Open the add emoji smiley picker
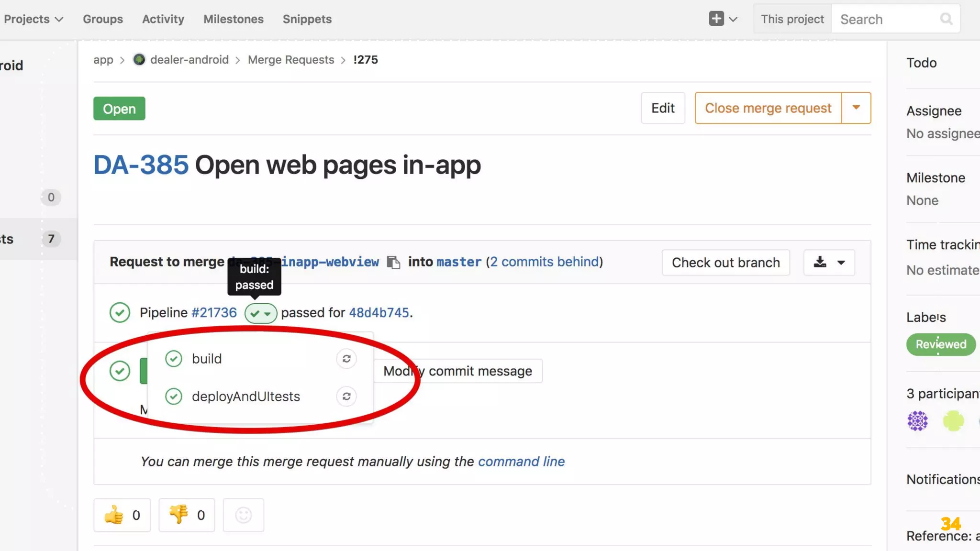Viewport: 980px width, 551px height. point(243,515)
